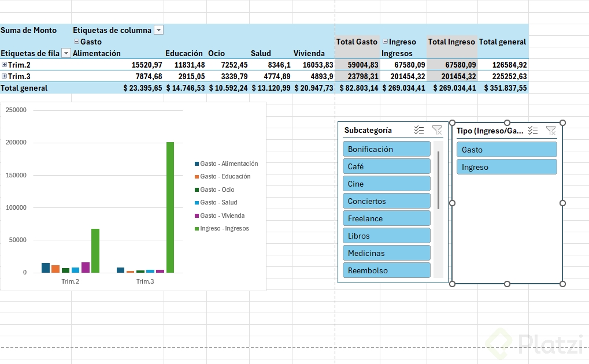Open Etiquetas de fila filter dropdown
The height and width of the screenshot is (364, 589).
[66, 53]
